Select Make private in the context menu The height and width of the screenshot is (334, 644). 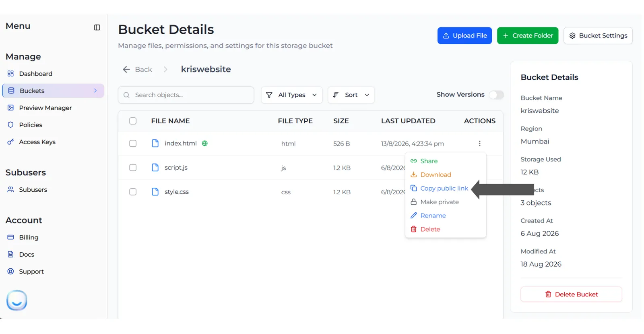[x=435, y=202]
